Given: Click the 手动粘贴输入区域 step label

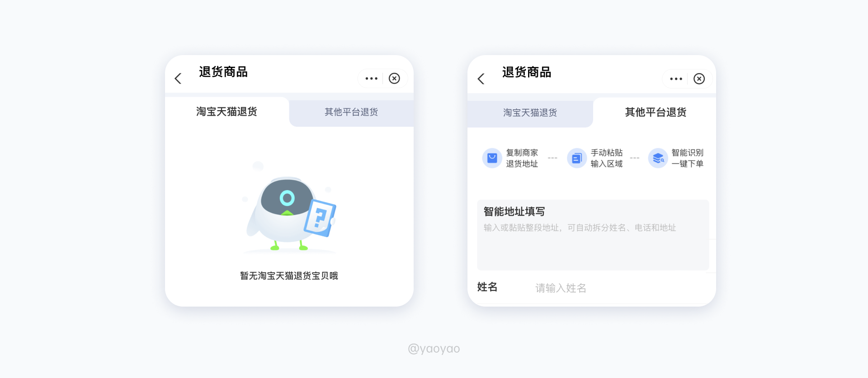Looking at the screenshot, I should click(607, 158).
